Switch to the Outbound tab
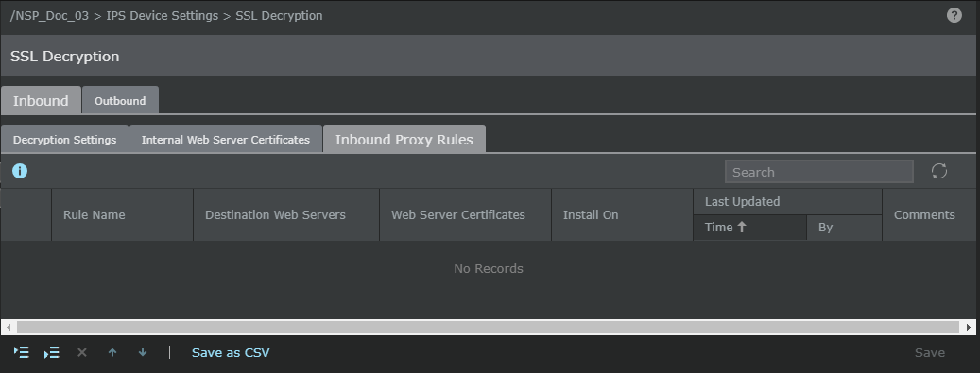This screenshot has height=373, width=980. (x=120, y=101)
